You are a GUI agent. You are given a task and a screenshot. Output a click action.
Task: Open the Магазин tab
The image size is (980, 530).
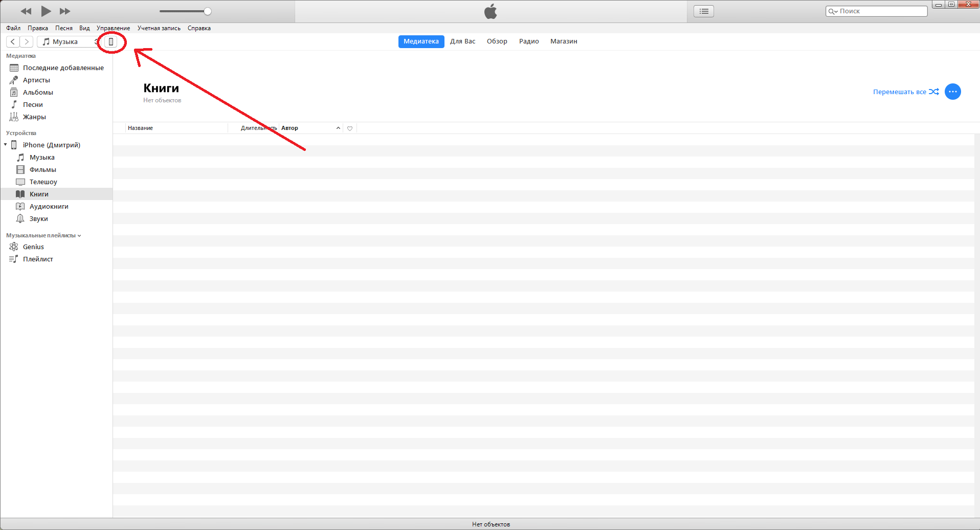(564, 41)
